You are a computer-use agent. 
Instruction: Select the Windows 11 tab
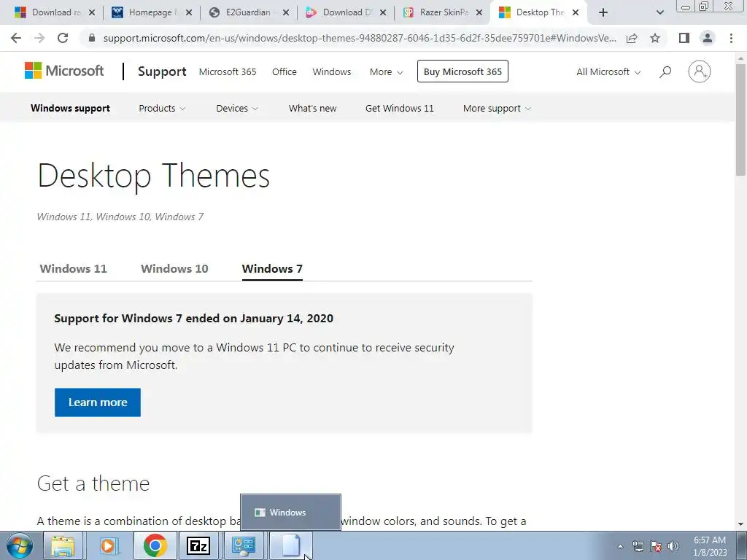pos(74,268)
